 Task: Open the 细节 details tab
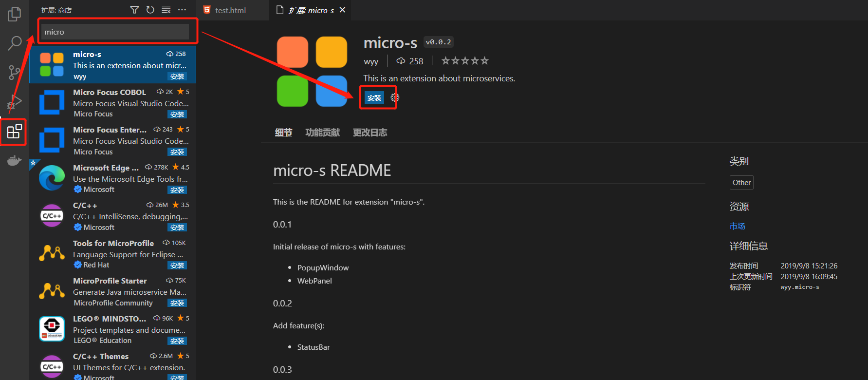pyautogui.click(x=283, y=133)
